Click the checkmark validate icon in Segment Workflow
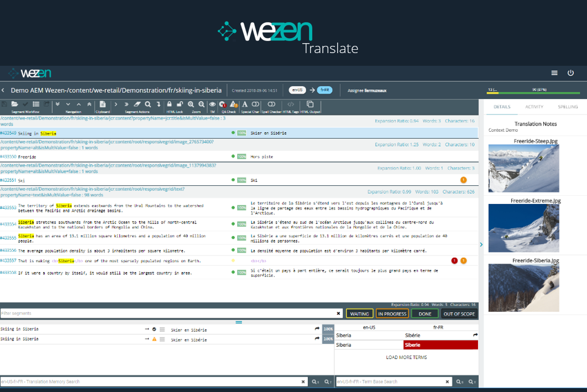The height and width of the screenshot is (392, 587). pos(25,104)
